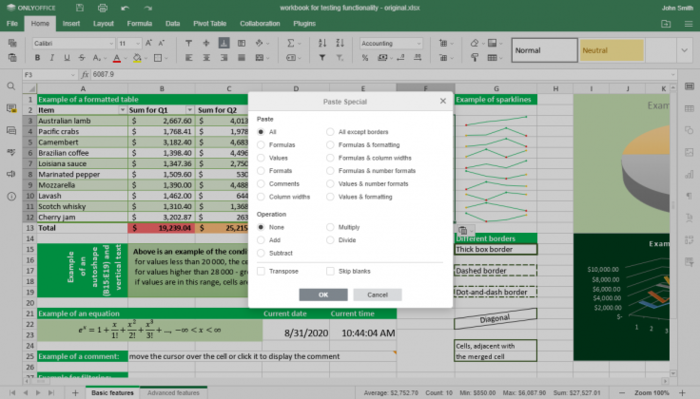This screenshot has height=399, width=700.
Task: Open the font size dropdown
Action: [138, 43]
